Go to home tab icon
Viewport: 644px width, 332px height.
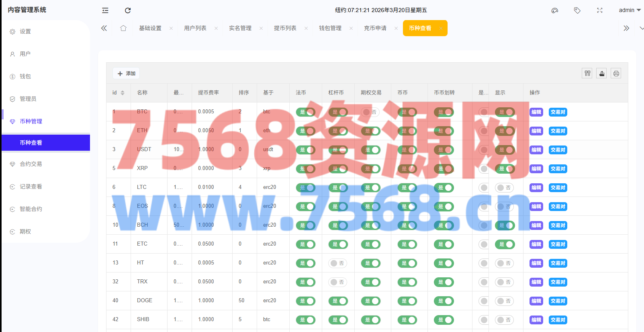point(123,28)
